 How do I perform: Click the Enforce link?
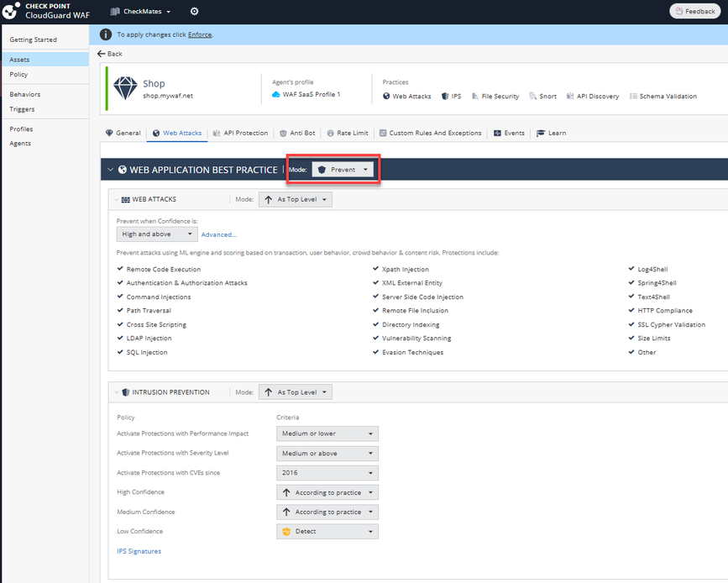click(200, 34)
